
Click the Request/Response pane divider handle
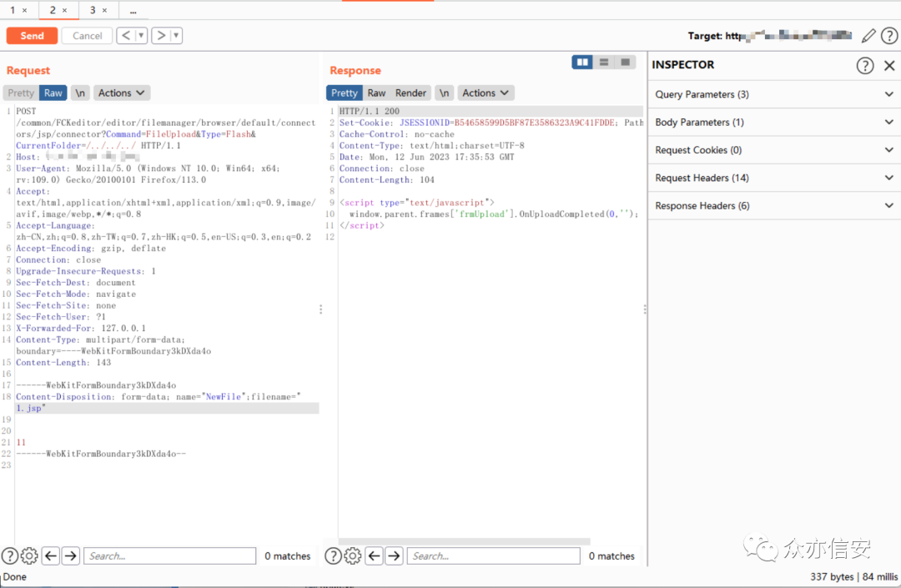320,309
